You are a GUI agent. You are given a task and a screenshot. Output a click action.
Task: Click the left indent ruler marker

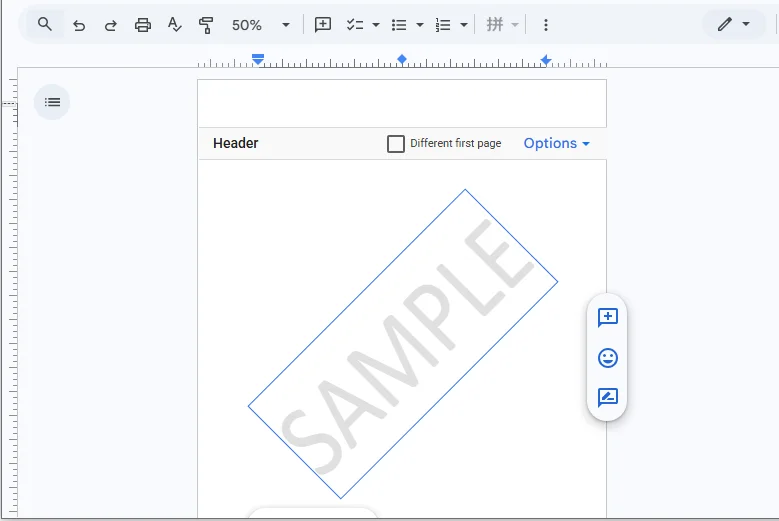click(258, 60)
